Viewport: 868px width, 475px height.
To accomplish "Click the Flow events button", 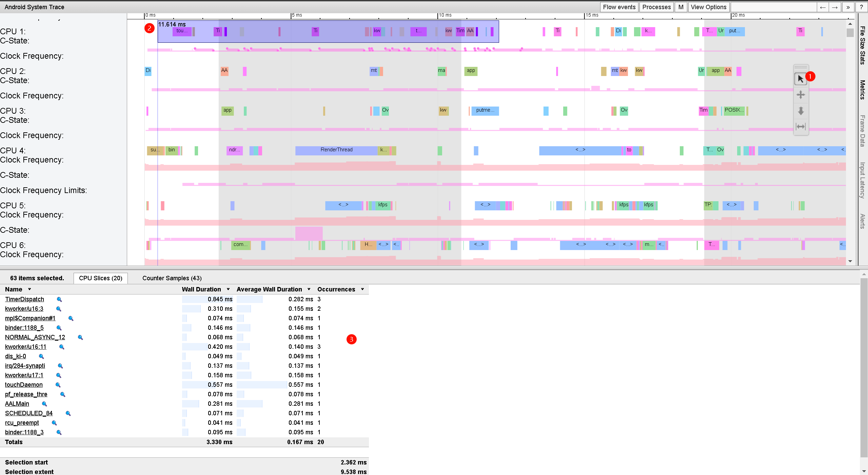I will point(619,7).
